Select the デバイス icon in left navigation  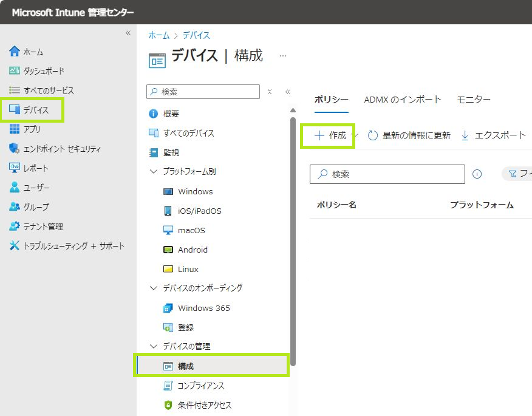coord(14,109)
